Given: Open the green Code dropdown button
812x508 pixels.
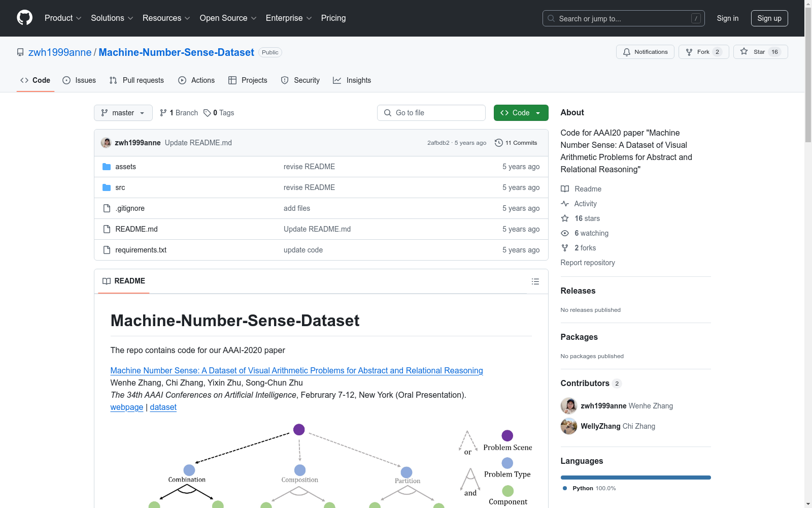Looking at the screenshot, I should [x=521, y=113].
